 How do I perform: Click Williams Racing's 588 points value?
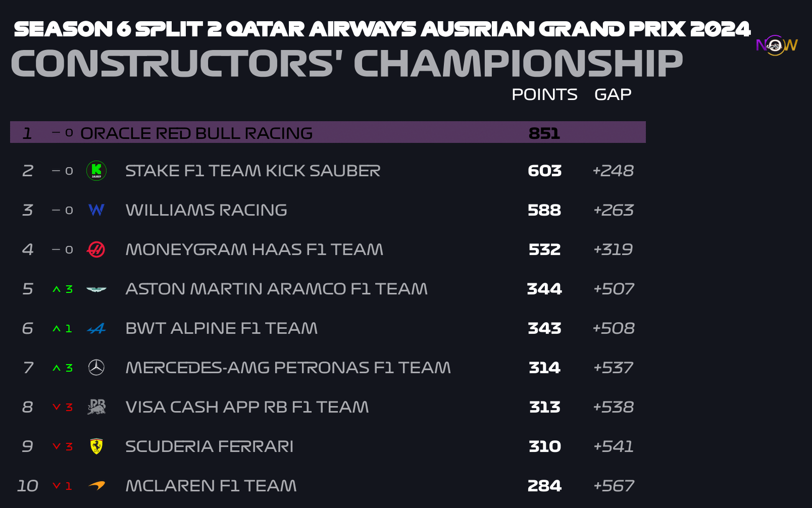click(x=544, y=210)
